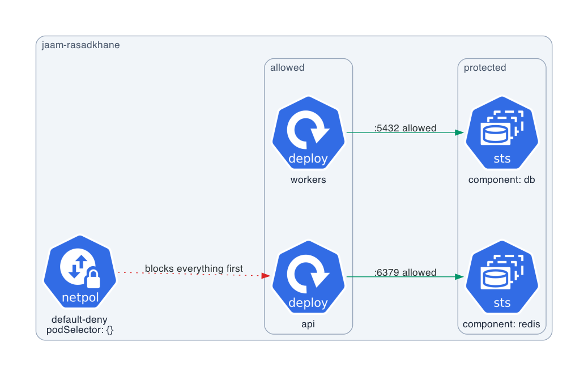Screen dimensions: 588x376
Task: Click the redis StatefulSet icon
Action: pyautogui.click(x=502, y=277)
